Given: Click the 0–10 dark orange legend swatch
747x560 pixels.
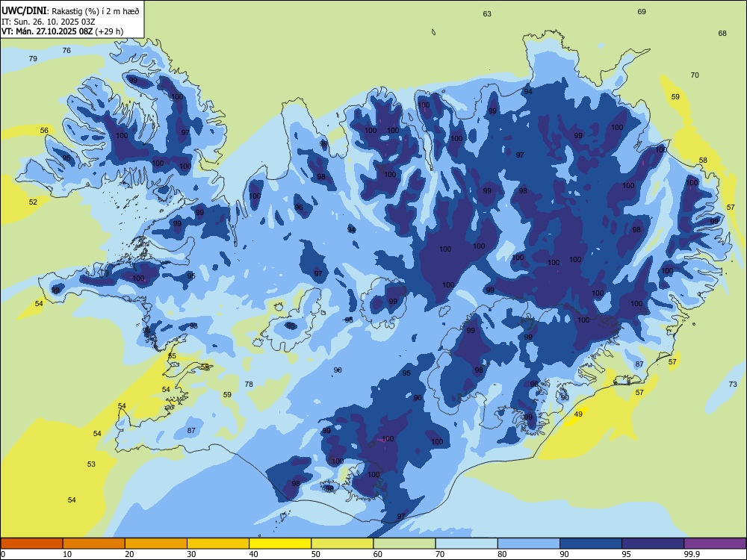Looking at the screenshot, I should (x=32, y=544).
